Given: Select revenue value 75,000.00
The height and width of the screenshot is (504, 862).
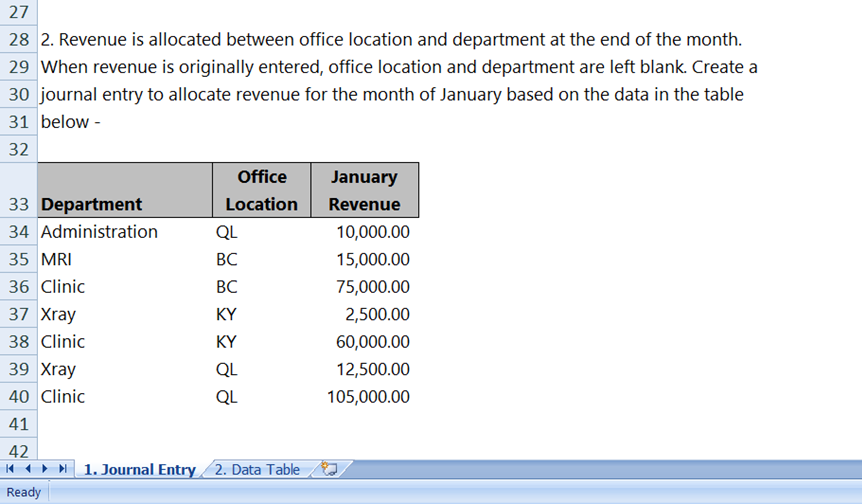Looking at the screenshot, I should click(x=365, y=287).
